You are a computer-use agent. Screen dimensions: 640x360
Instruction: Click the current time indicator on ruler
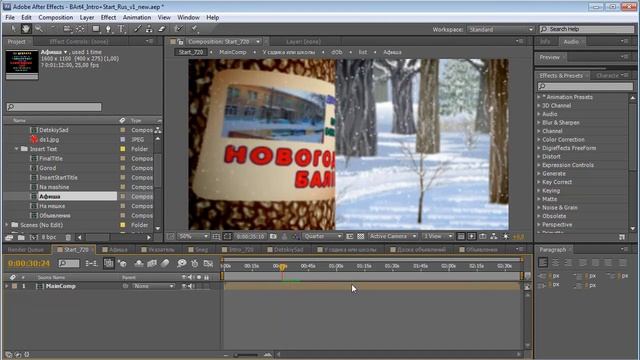[x=282, y=267]
